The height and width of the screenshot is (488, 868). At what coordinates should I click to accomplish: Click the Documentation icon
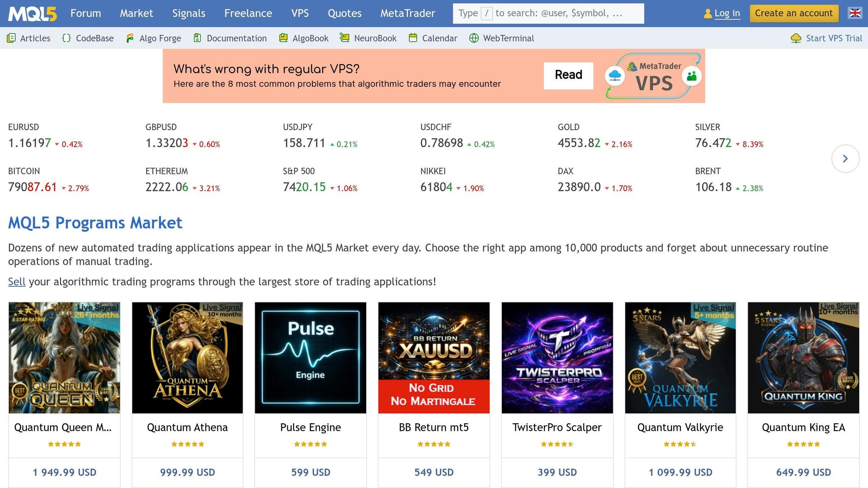point(197,38)
